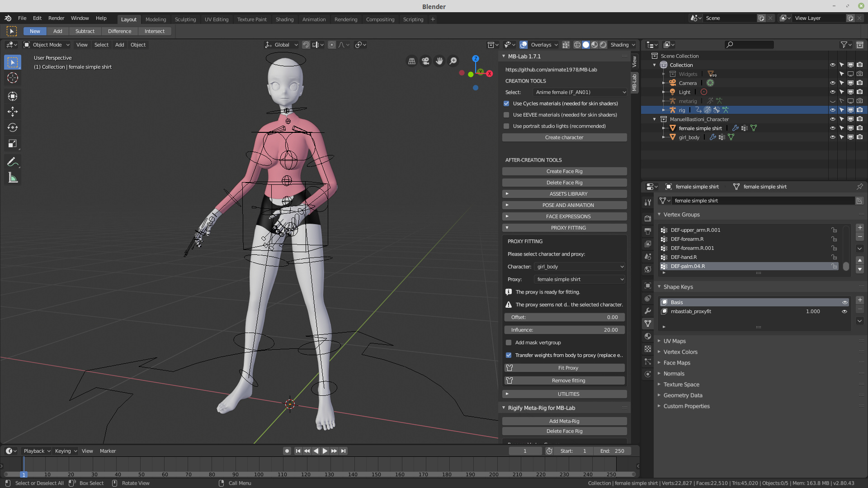Click the play animation button
Screen dimensions: 868x488
click(x=325, y=451)
